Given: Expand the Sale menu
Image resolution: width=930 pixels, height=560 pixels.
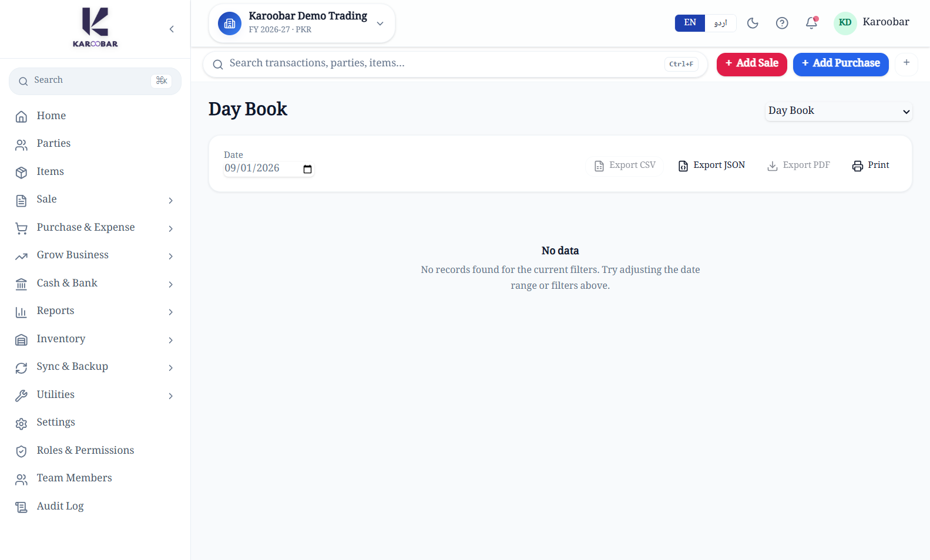Looking at the screenshot, I should 95,200.
